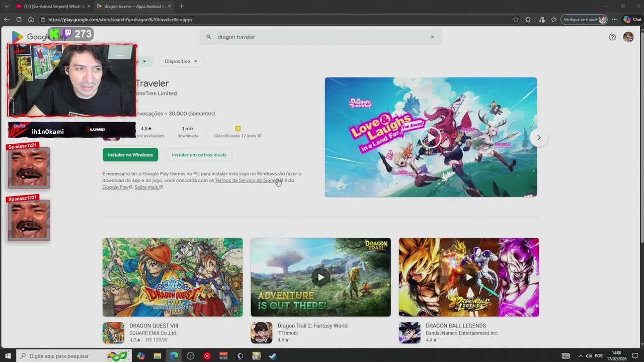
Task: Open the red YouTube Music taskbar icon
Action: [207, 356]
